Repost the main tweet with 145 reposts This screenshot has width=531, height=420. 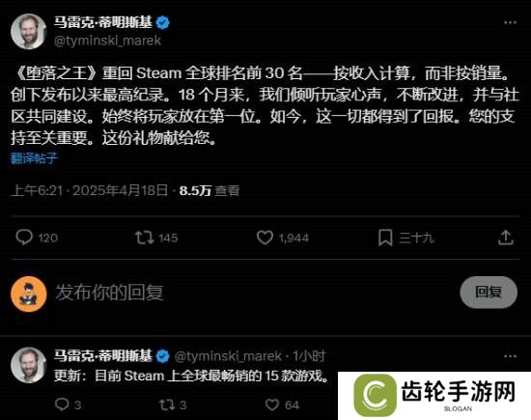click(145, 238)
